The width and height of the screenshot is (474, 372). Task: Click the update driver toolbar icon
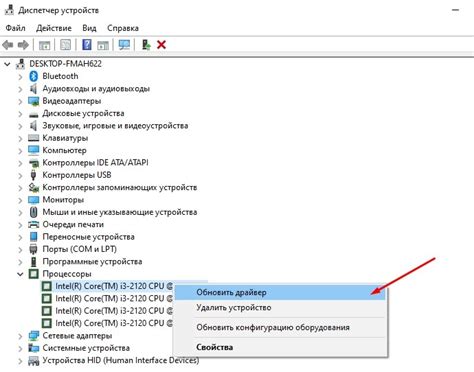pyautogui.click(x=146, y=45)
